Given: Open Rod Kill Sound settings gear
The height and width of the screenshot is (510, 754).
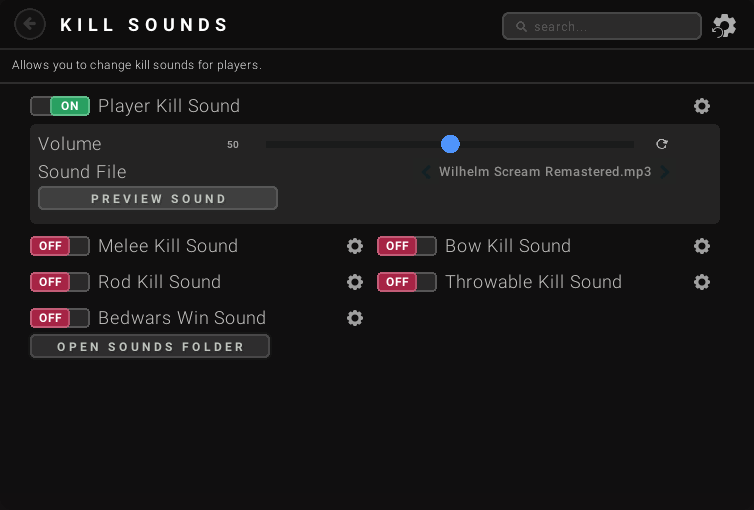Looking at the screenshot, I should point(355,282).
